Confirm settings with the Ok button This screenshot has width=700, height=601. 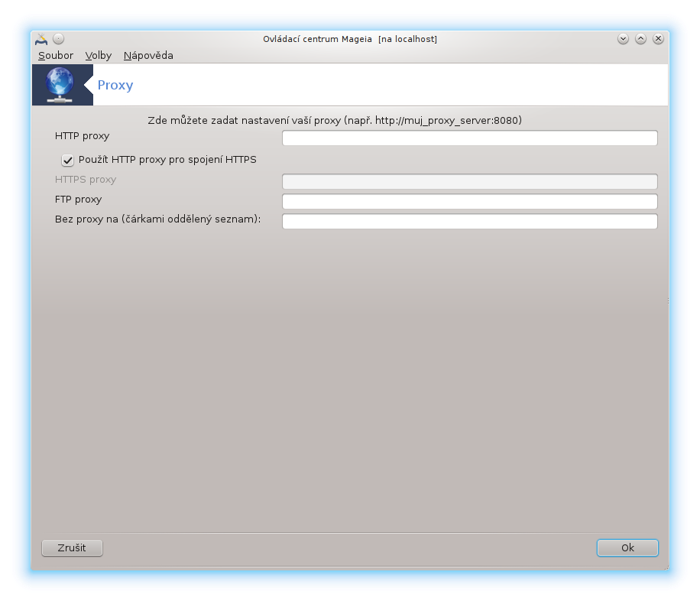point(627,547)
